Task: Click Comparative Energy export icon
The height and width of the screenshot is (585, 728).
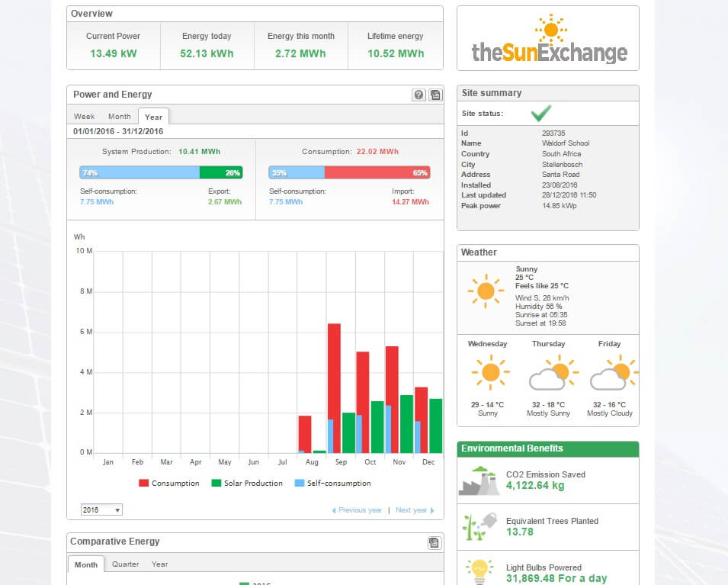Action: pyautogui.click(x=435, y=542)
